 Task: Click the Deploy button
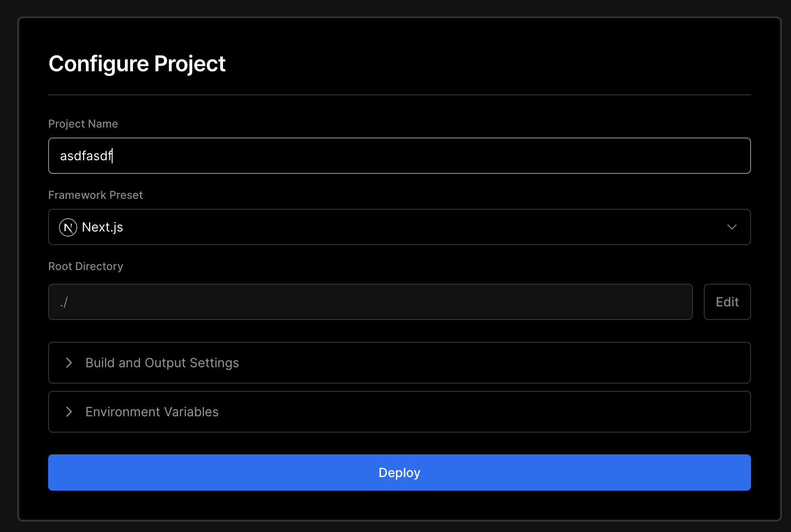click(x=399, y=472)
